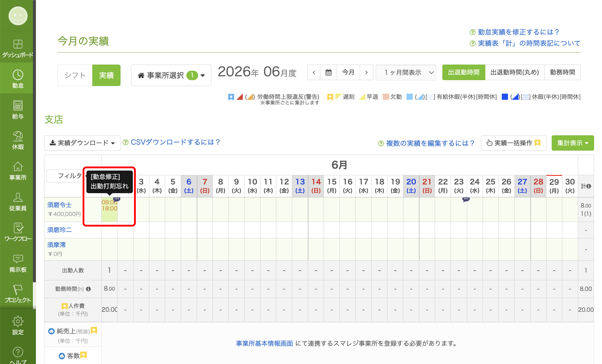The height and width of the screenshot is (364, 602).
Task: Open employee 須磨令士
Action: coord(59,205)
